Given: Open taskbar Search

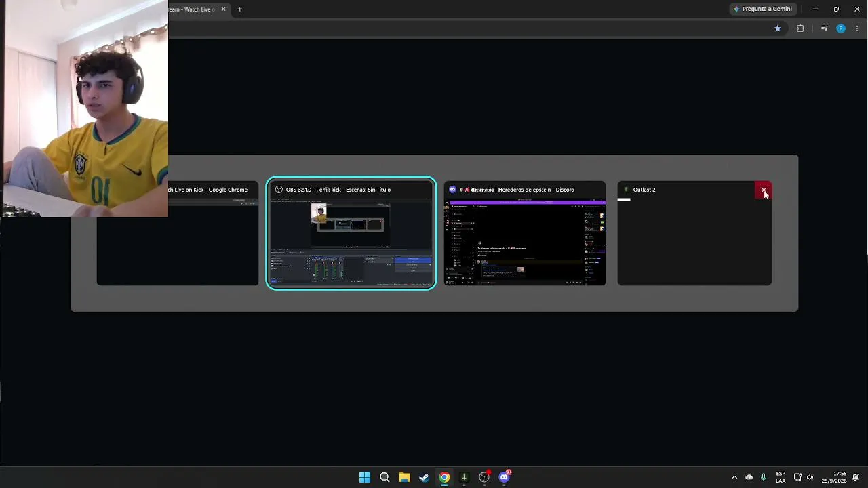Looking at the screenshot, I should [x=384, y=477].
